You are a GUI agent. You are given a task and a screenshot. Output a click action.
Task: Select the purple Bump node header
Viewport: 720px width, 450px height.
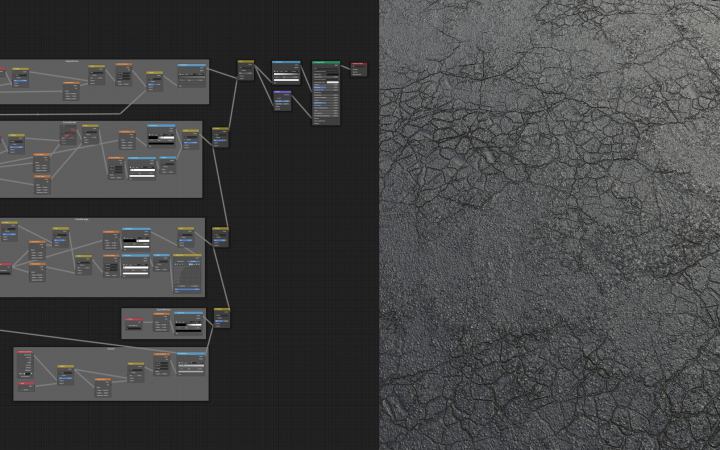284,93
